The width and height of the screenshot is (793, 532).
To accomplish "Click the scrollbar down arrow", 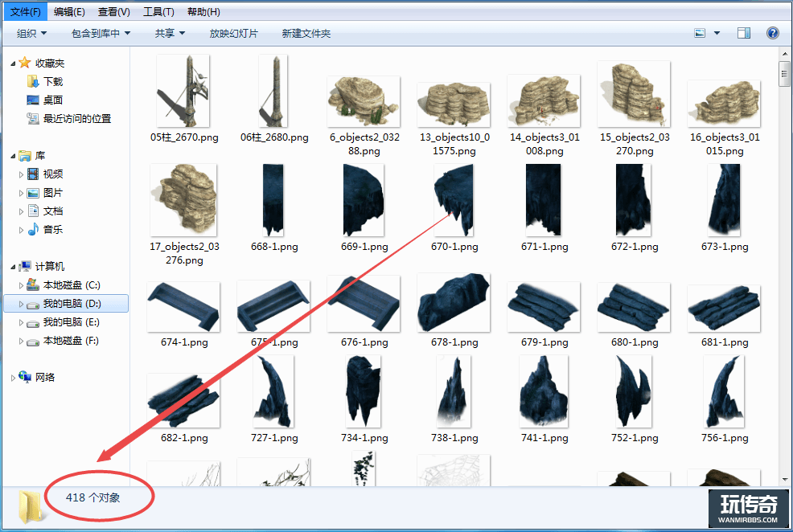I will pos(784,480).
